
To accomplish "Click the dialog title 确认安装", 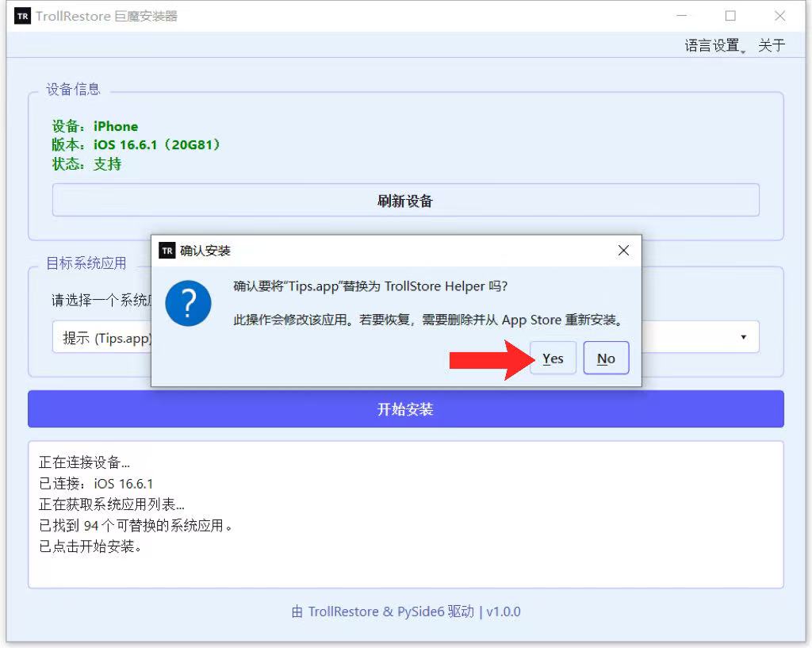I will click(x=205, y=251).
